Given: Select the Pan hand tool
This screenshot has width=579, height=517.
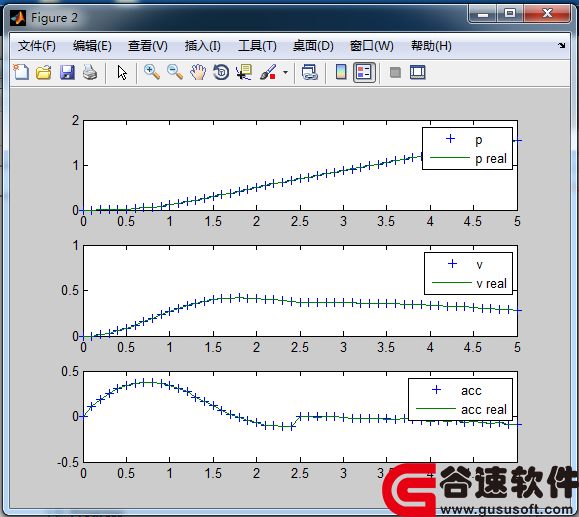Looking at the screenshot, I should pyautogui.click(x=198, y=72).
